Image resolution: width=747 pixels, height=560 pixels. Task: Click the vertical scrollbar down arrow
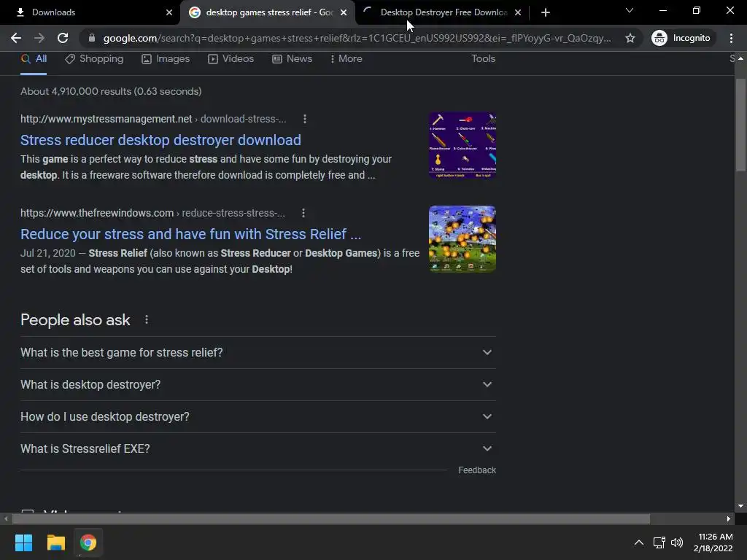740,506
